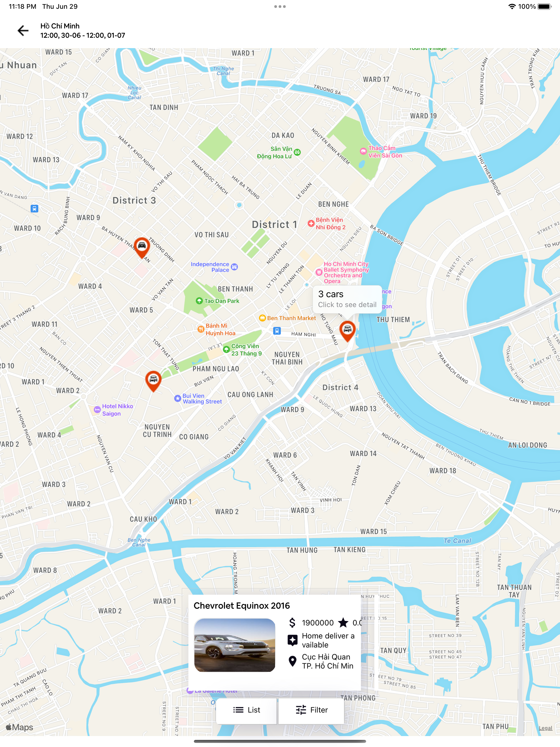This screenshot has height=747, width=560.
Task: Tap the Bánh Mì Huỳnh Hoa restaurant icon
Action: point(201,329)
